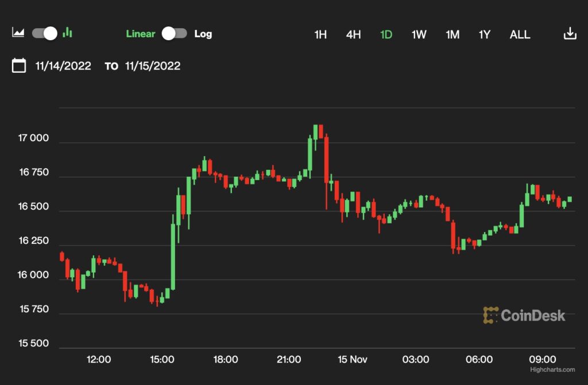Open the calendar date picker icon
This screenshot has width=588, height=385.
tap(18, 65)
